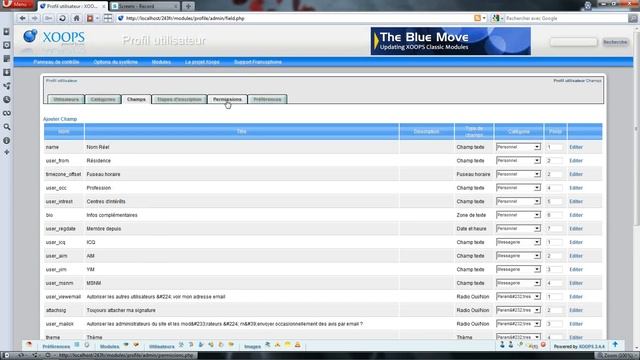Open category dropdown for user_from row
Viewport: 640px width, 360px height.
pos(518,160)
